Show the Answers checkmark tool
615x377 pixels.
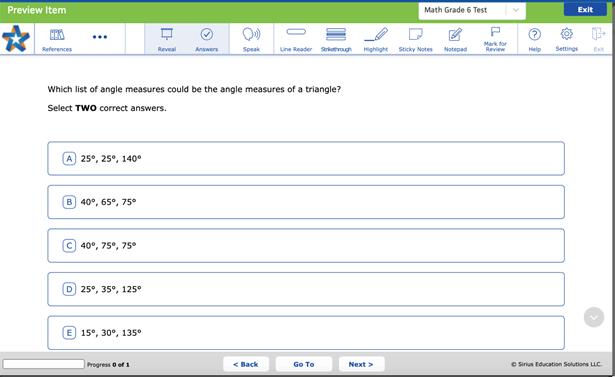(207, 40)
